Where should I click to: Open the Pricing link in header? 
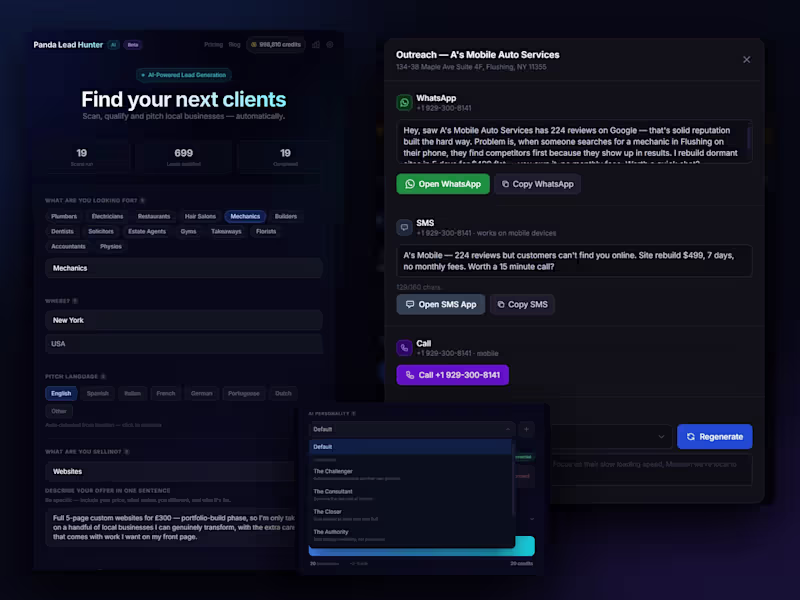click(x=213, y=45)
